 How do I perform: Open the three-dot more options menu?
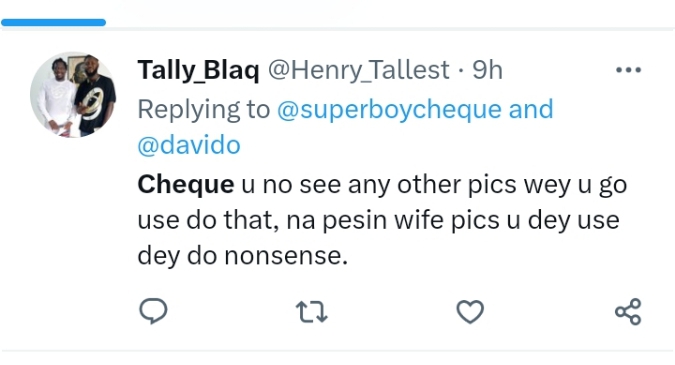[x=629, y=70]
